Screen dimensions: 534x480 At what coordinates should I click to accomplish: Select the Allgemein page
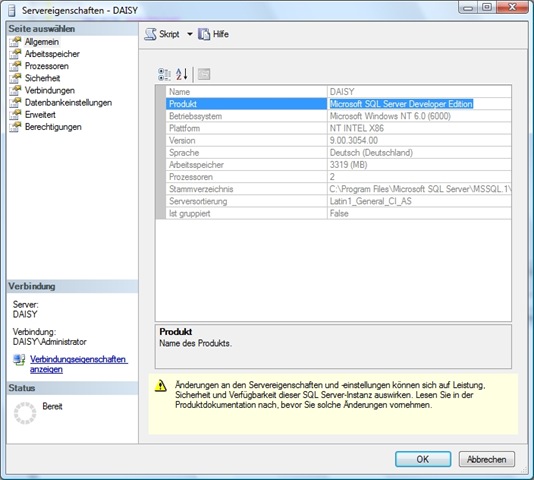[x=42, y=42]
